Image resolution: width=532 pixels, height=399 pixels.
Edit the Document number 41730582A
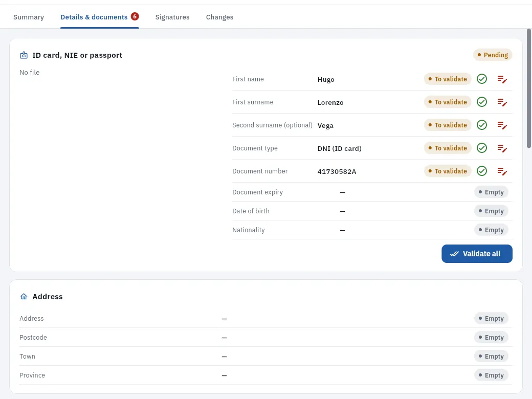(502, 171)
